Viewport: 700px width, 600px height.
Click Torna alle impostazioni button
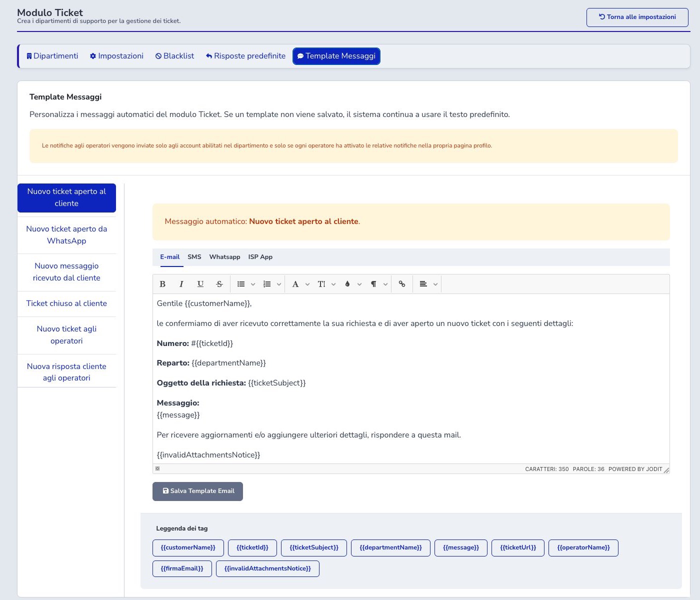[637, 17]
